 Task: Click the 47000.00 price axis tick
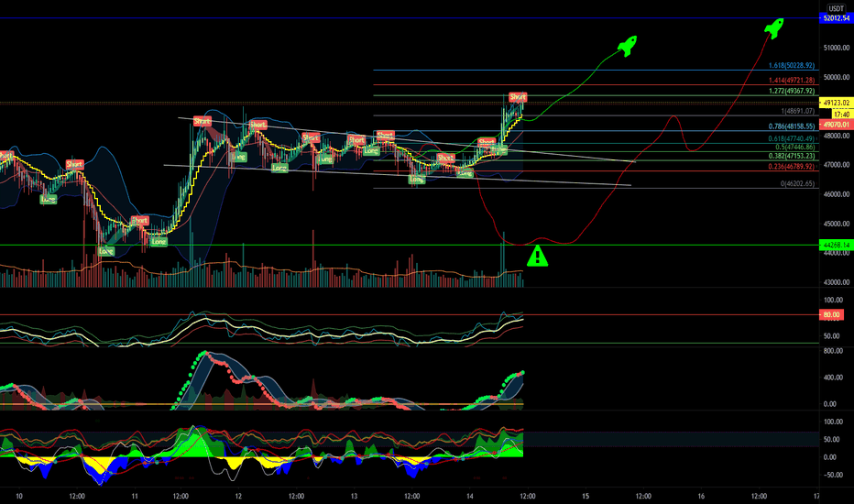pos(836,165)
